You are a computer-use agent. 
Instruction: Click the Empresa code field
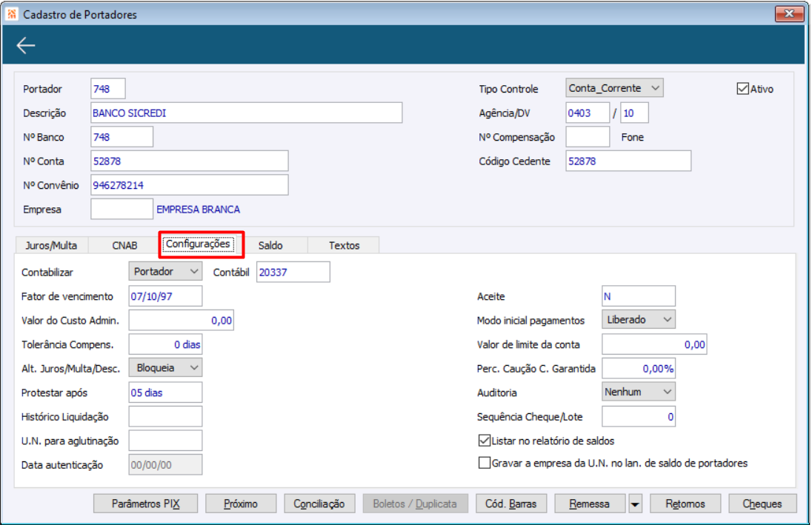click(122, 209)
